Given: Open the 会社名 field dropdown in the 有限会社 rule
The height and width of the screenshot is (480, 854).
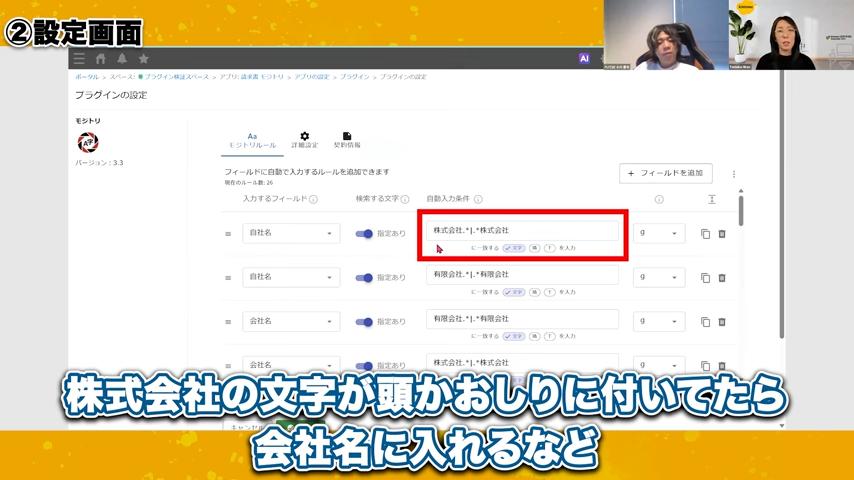Looking at the screenshot, I should 291,321.
